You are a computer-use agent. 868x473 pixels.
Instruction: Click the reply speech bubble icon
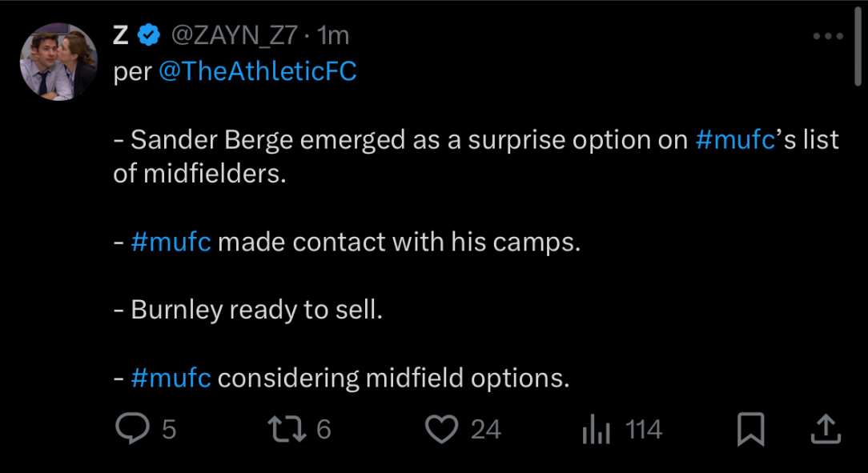coord(132,429)
